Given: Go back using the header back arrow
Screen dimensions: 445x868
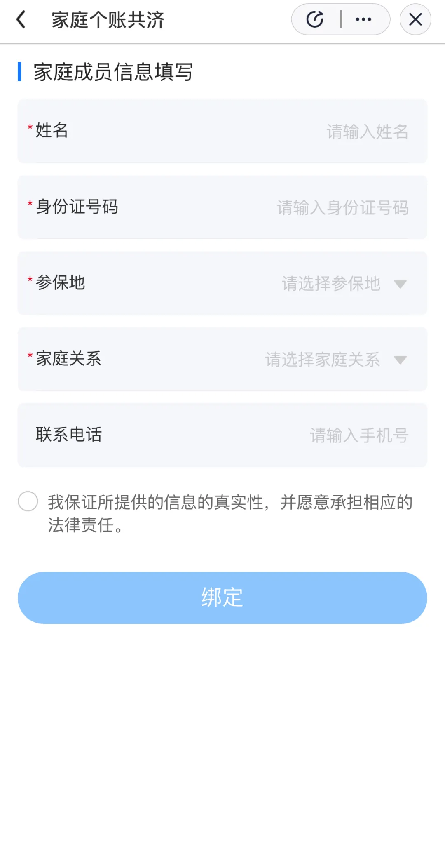Looking at the screenshot, I should coord(21,19).
